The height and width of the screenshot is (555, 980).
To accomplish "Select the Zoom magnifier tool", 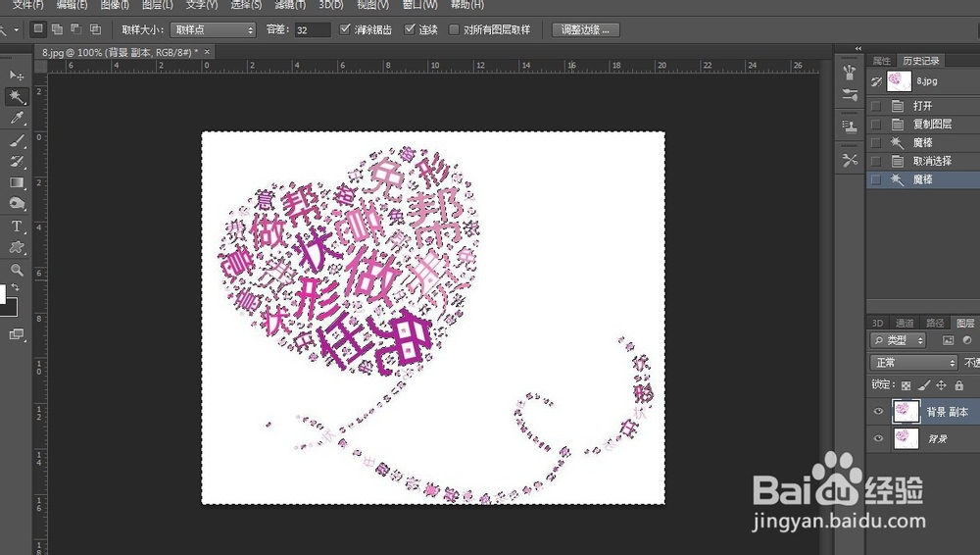I will (x=17, y=270).
